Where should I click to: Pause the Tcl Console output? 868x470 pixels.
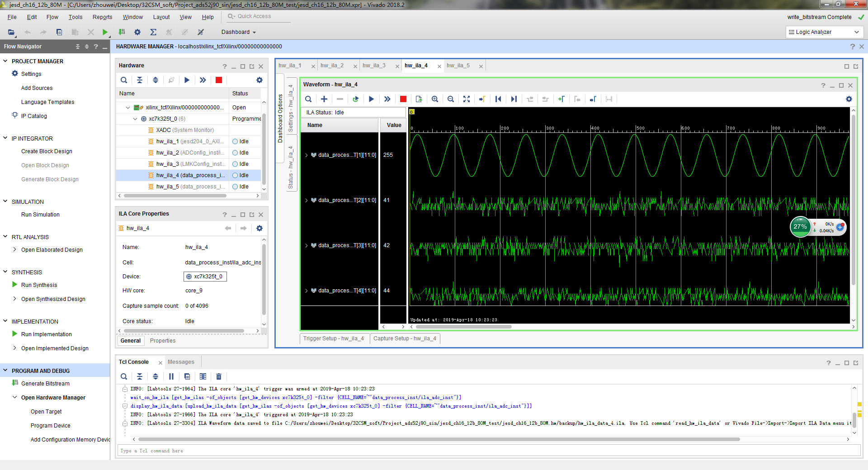tap(171, 376)
